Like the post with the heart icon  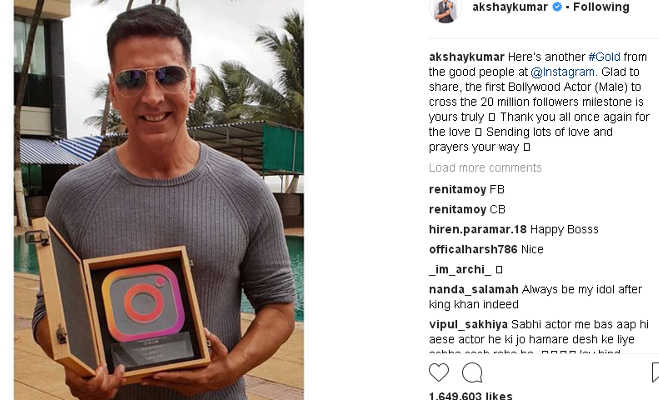coord(439,372)
